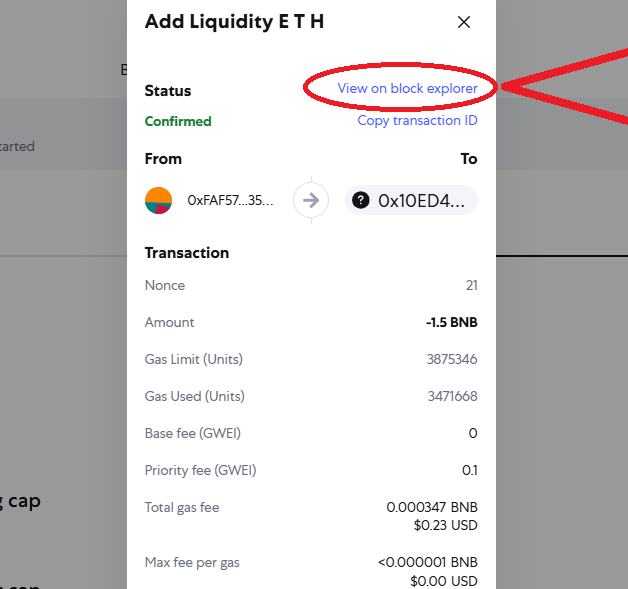
Task: Click the sender account avatar icon
Action: point(159,200)
